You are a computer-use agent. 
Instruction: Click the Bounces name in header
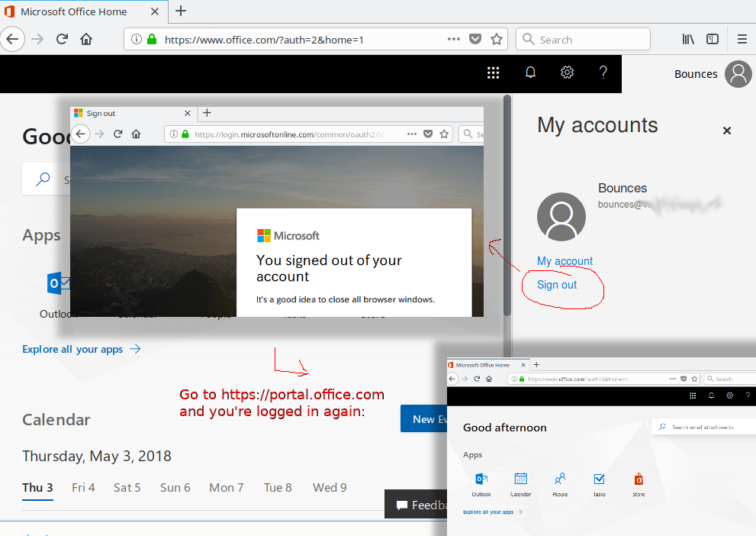pos(695,74)
